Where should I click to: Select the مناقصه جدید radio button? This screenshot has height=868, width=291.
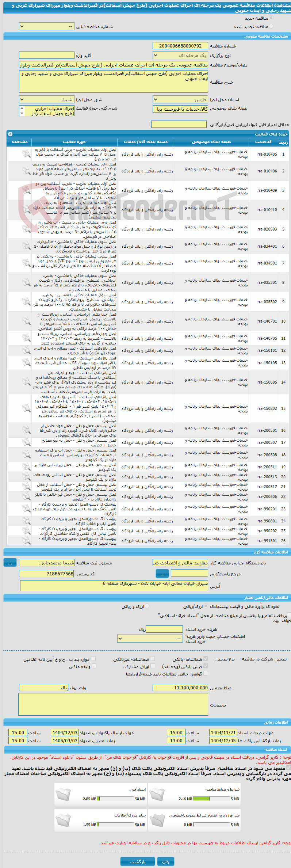click(x=271, y=18)
